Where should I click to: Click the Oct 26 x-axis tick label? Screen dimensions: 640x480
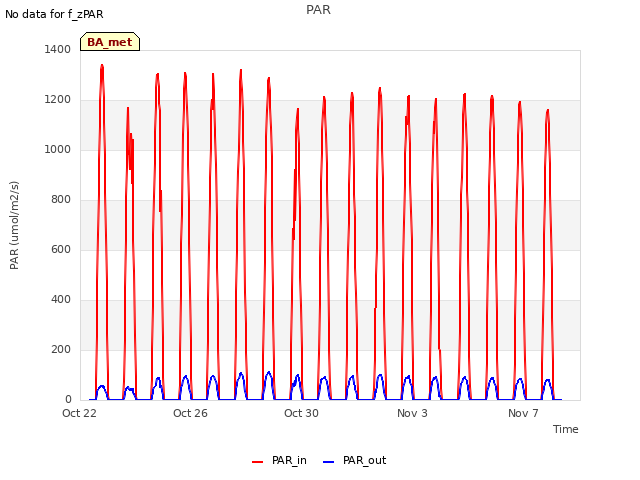(190, 413)
